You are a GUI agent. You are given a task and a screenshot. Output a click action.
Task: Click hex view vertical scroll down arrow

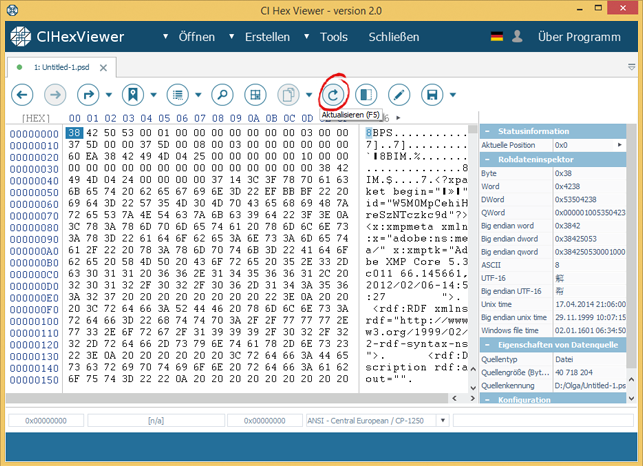473,388
